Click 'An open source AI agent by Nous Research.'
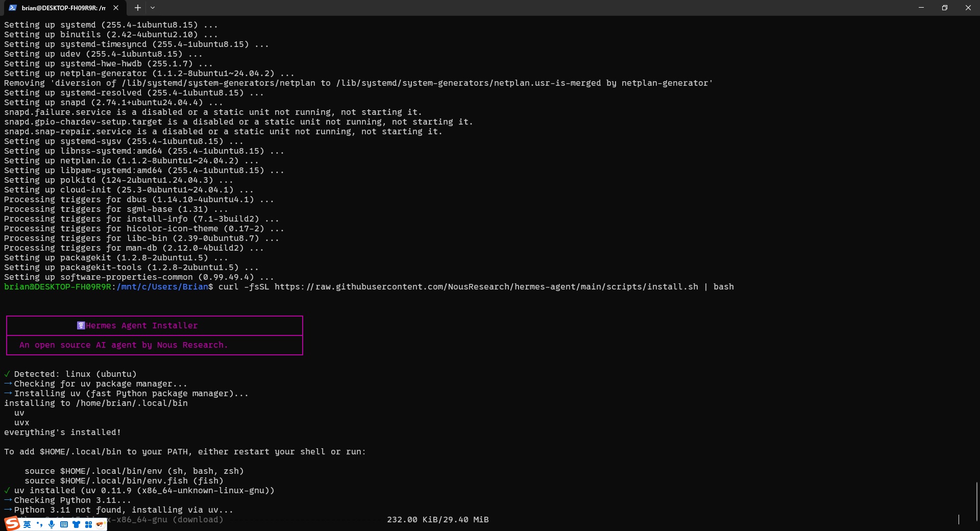Image resolution: width=980 pixels, height=531 pixels. point(124,345)
